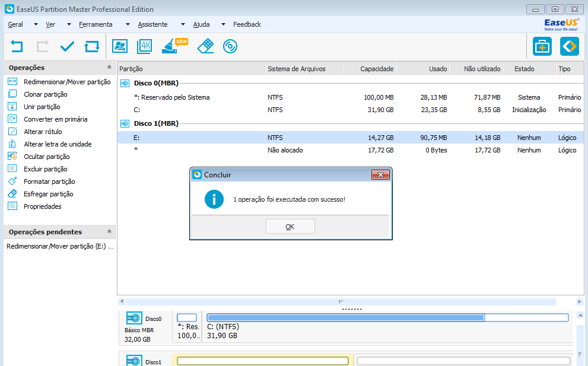Click the EaseUS logo at top right

tap(561, 24)
